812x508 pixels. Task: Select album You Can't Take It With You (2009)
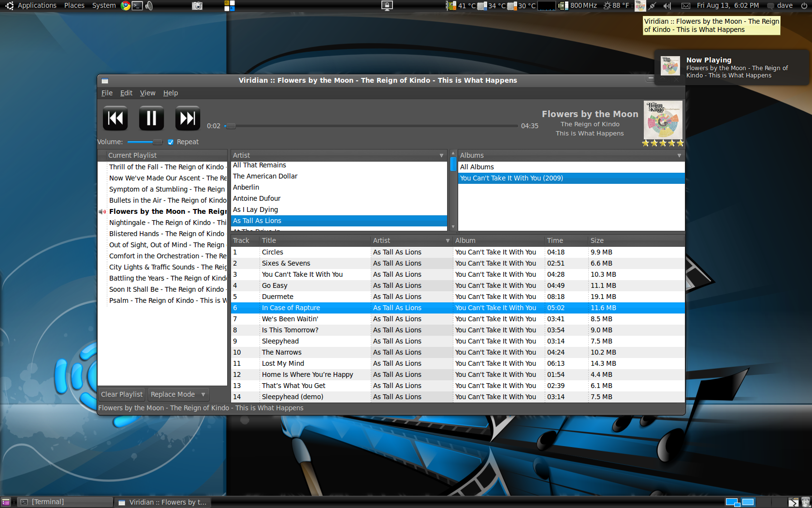tap(571, 178)
